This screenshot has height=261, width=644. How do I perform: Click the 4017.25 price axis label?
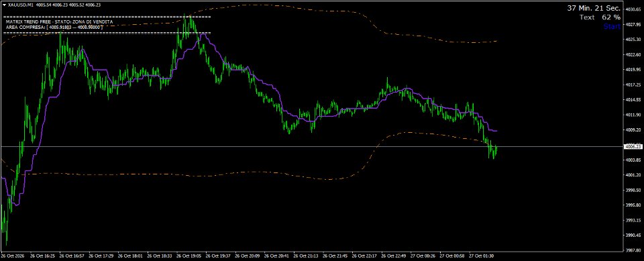pos(633,85)
